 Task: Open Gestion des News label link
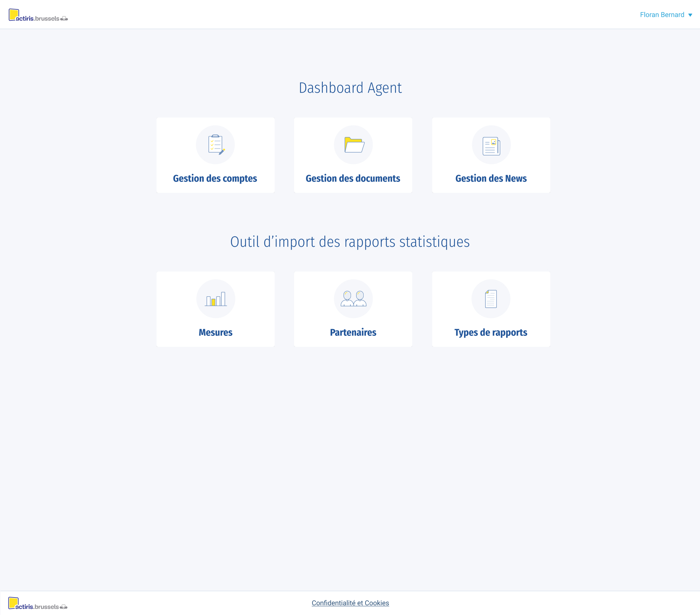491,179
